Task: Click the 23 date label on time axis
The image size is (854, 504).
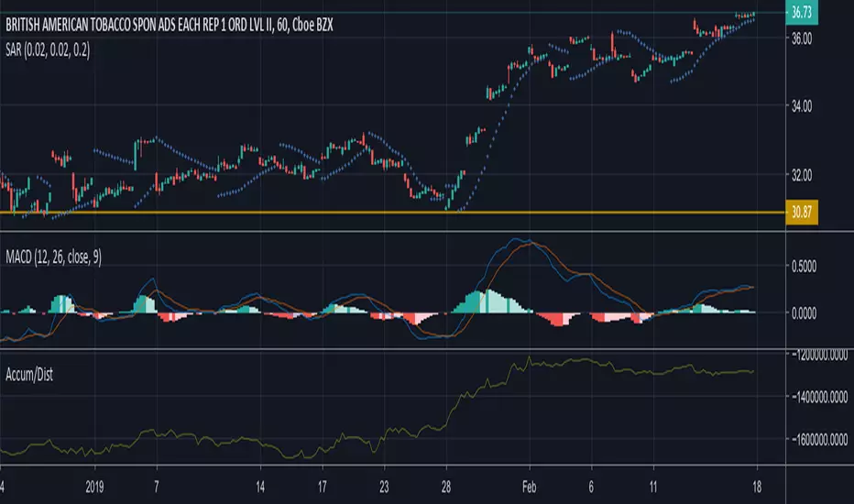Action: 385,487
